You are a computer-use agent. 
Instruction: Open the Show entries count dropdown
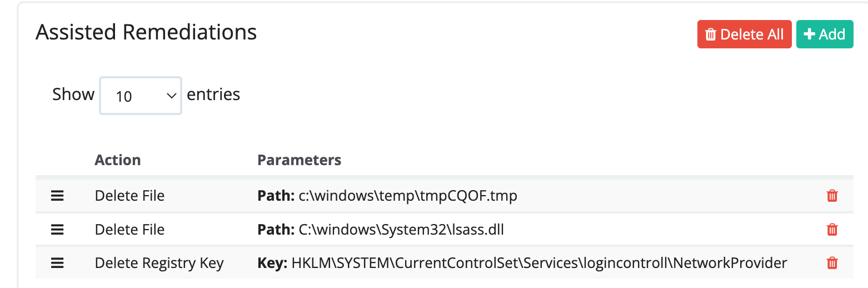140,96
